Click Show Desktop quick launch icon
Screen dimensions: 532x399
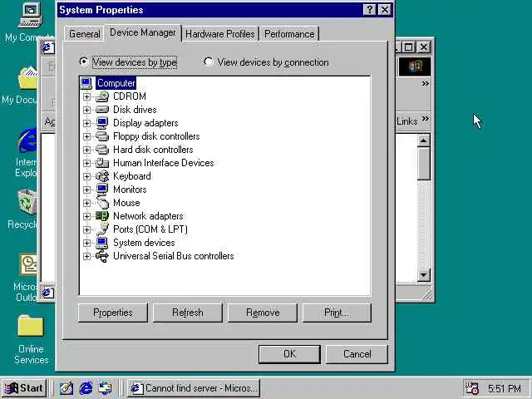click(66, 388)
